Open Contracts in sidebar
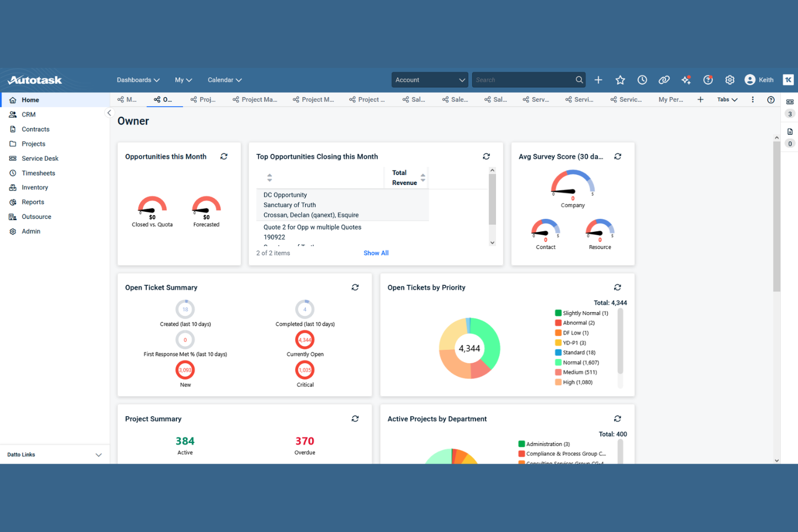 pos(54,129)
